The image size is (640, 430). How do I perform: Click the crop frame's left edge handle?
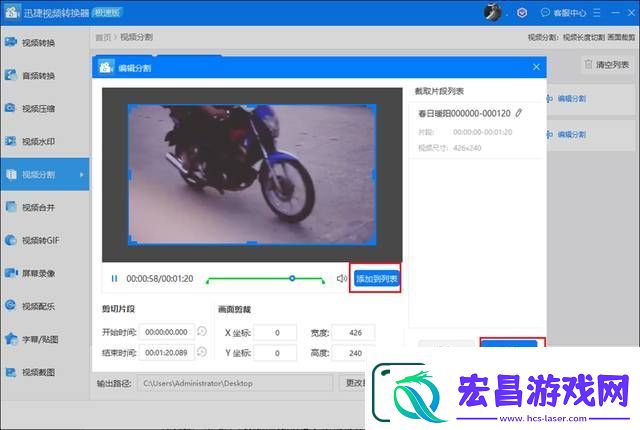click(130, 175)
